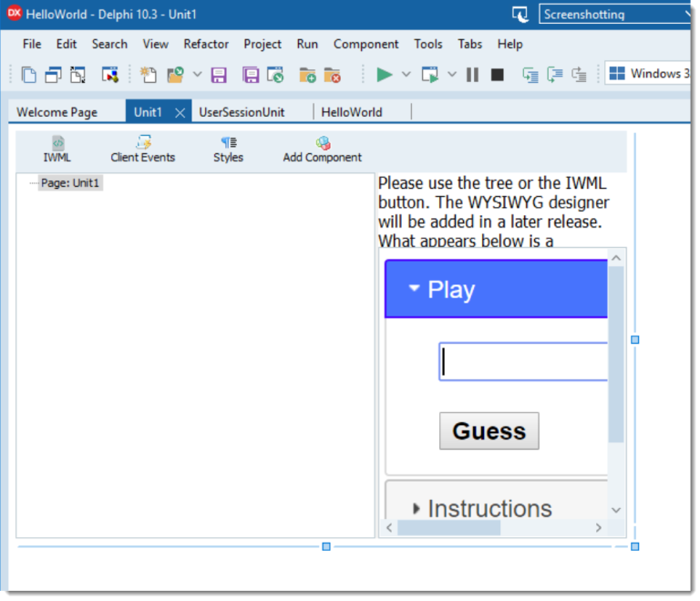Click the guess text input field
700x601 pixels.
[x=523, y=362]
